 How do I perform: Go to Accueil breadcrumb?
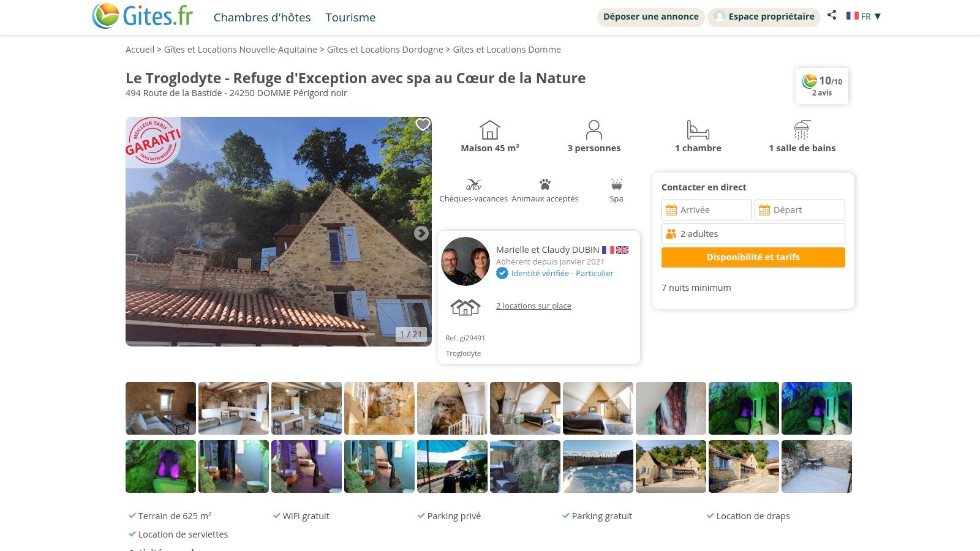pos(140,50)
